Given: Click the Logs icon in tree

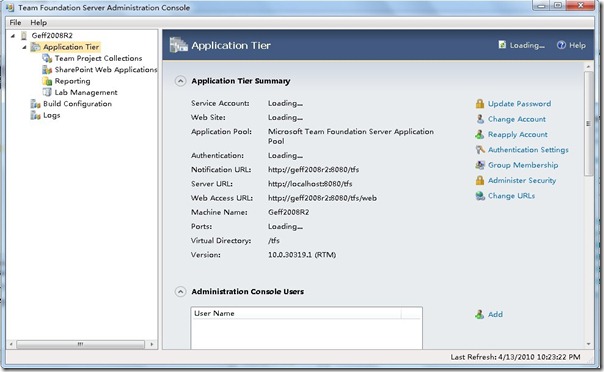Looking at the screenshot, I should (x=35, y=115).
